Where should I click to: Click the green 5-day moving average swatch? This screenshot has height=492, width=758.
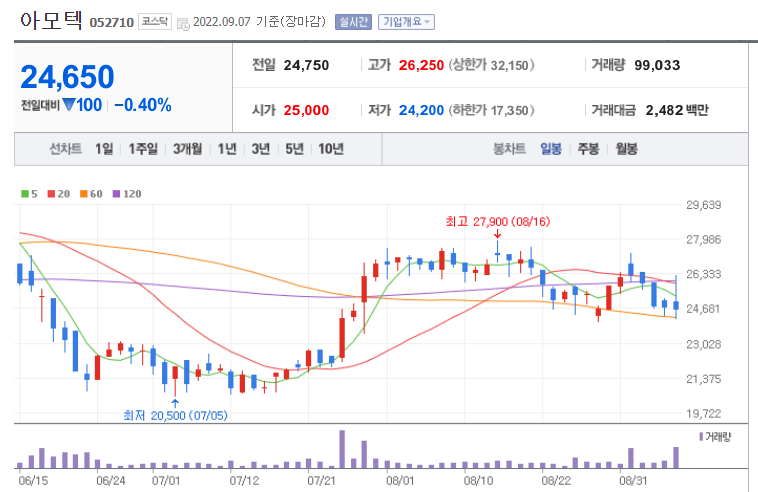(x=25, y=194)
